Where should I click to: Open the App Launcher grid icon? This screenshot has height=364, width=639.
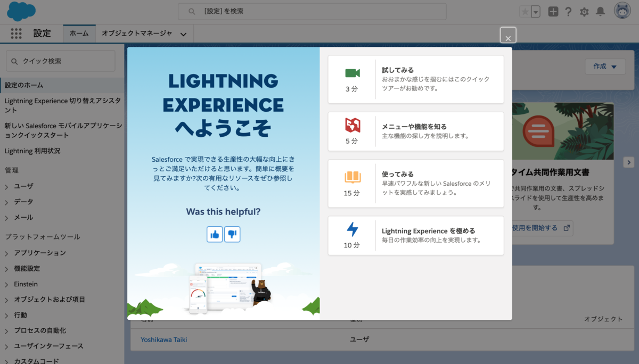[x=17, y=34]
